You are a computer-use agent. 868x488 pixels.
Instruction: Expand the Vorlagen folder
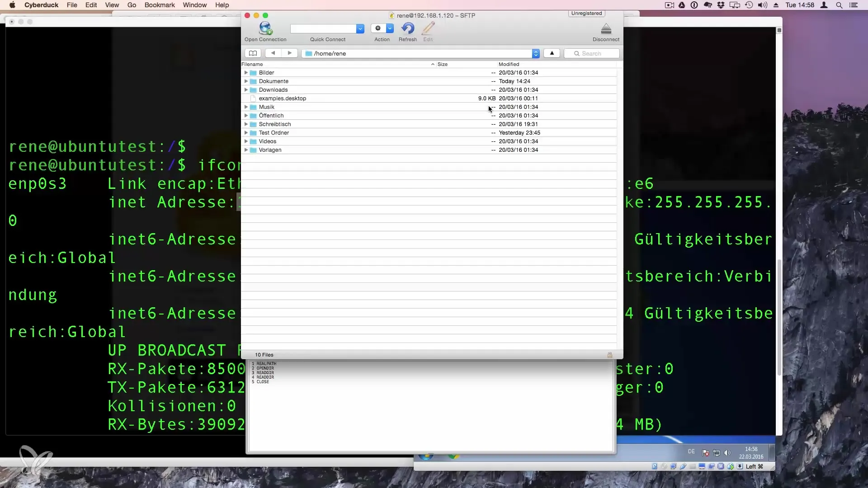(246, 150)
